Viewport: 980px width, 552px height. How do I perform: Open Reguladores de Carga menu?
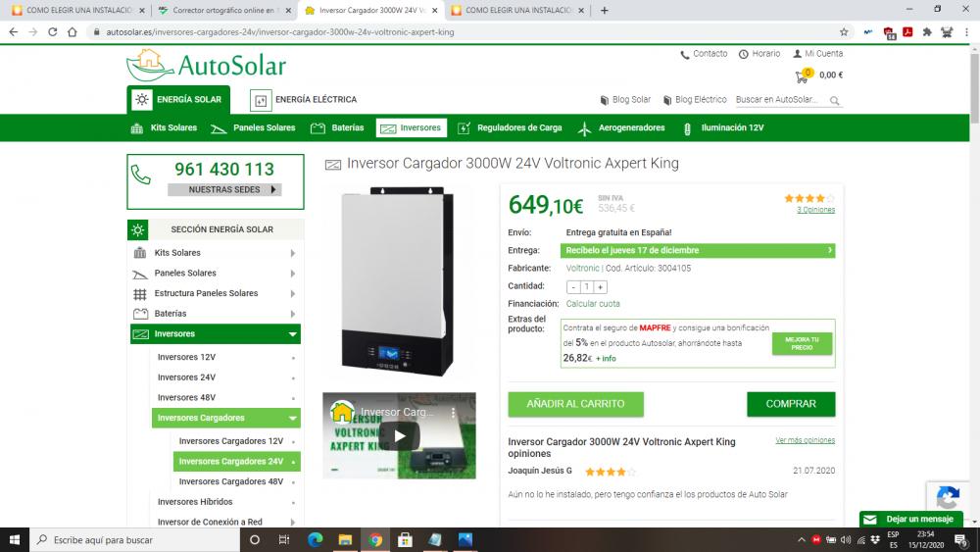(x=510, y=127)
